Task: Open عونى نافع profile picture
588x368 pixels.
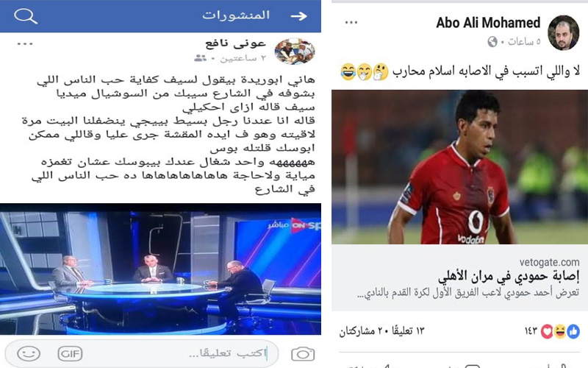Action: click(295, 52)
